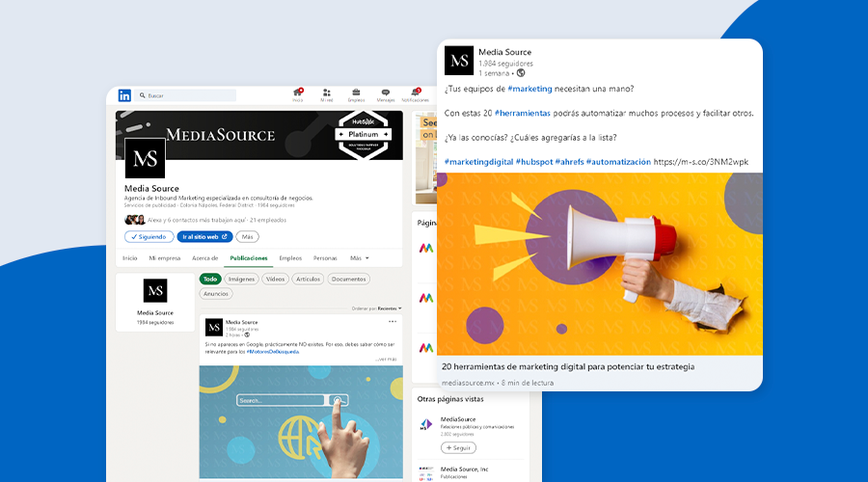
Task: Open the 20 herramientas de marketing digital article title
Action: point(568,366)
